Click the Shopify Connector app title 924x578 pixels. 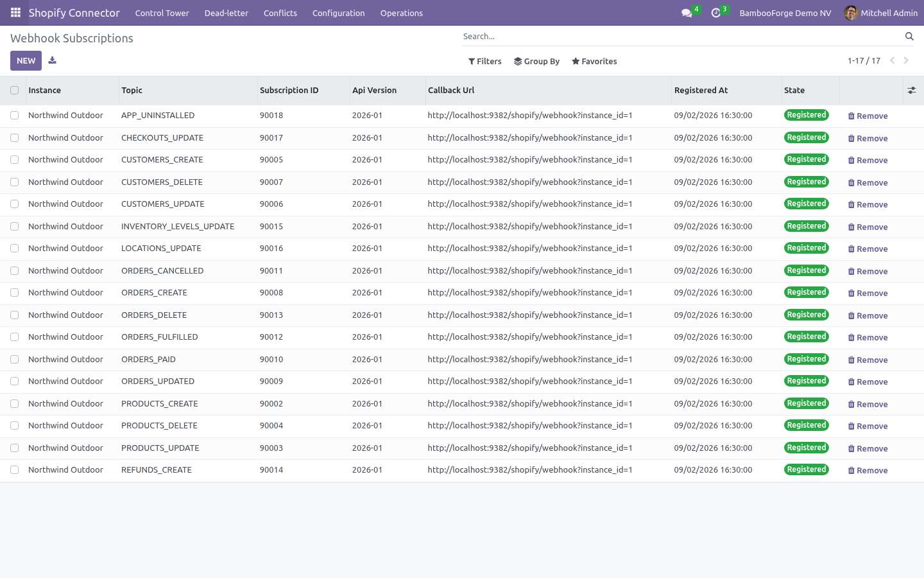74,13
